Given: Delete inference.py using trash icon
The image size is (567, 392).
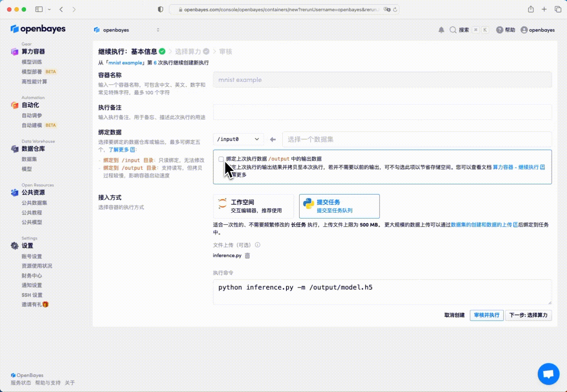Looking at the screenshot, I should (247, 256).
